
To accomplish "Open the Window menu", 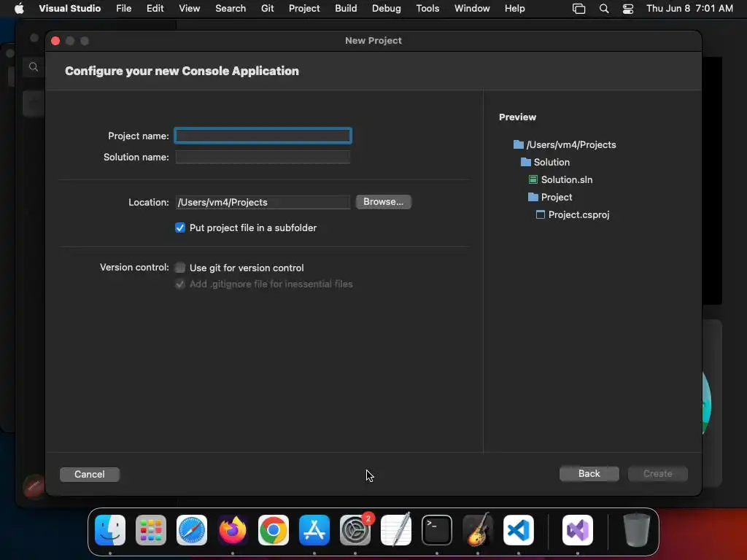I will (x=472, y=9).
